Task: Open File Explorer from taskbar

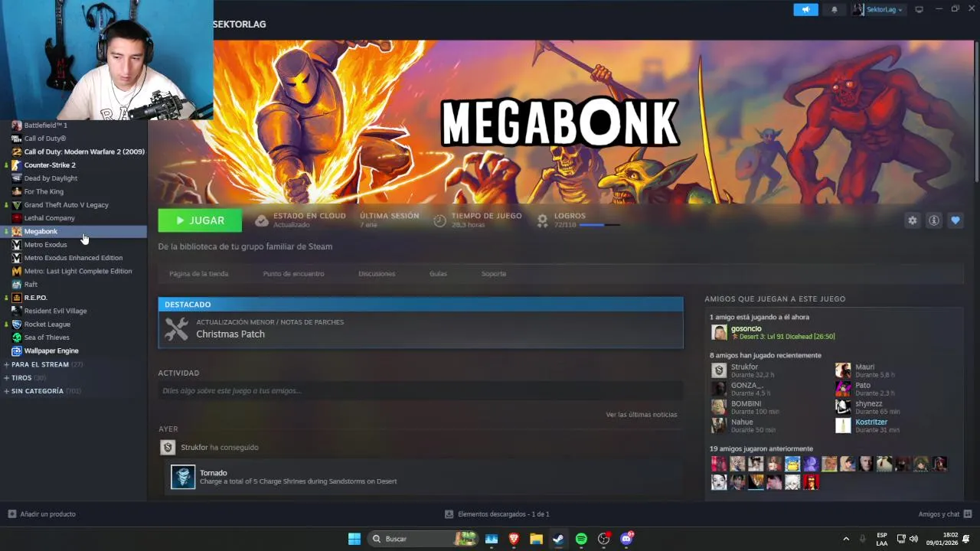Action: [x=536, y=539]
